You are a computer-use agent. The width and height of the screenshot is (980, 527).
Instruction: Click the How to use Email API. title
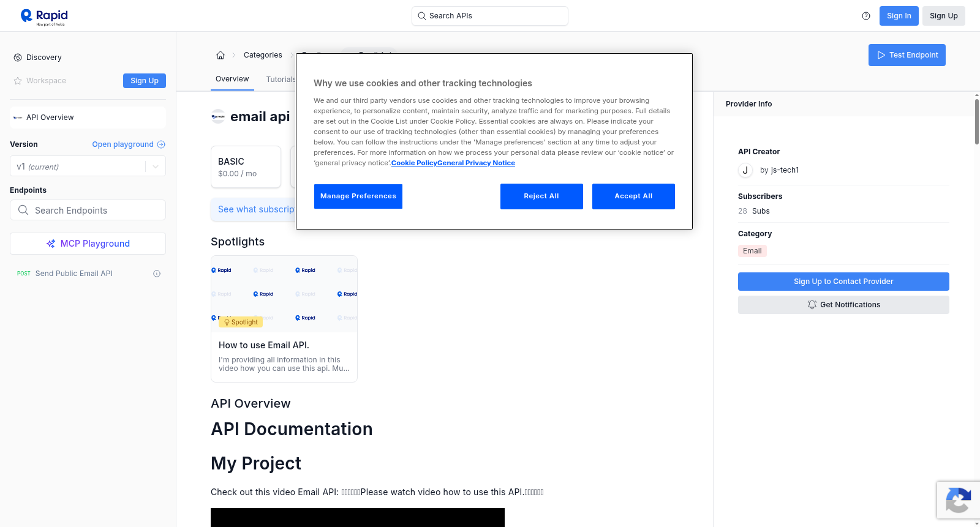(264, 345)
